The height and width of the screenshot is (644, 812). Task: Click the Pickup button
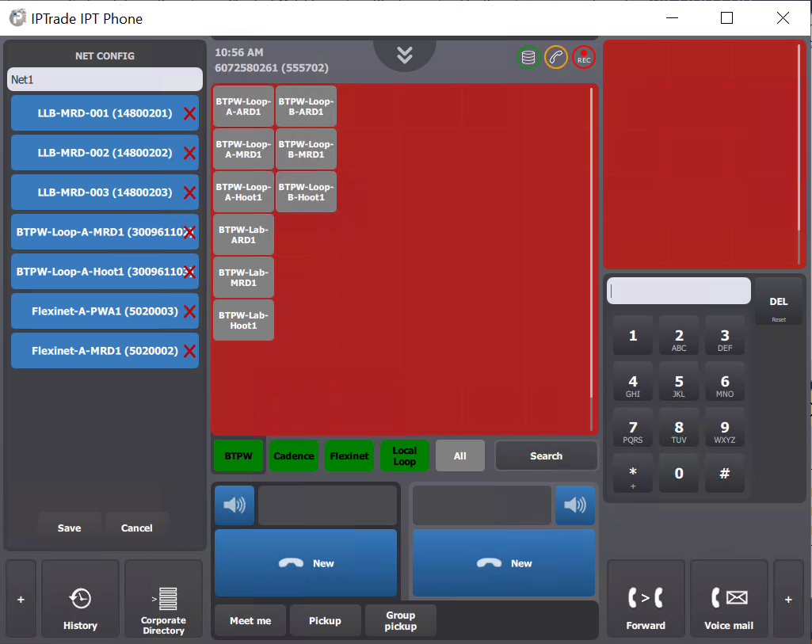326,620
